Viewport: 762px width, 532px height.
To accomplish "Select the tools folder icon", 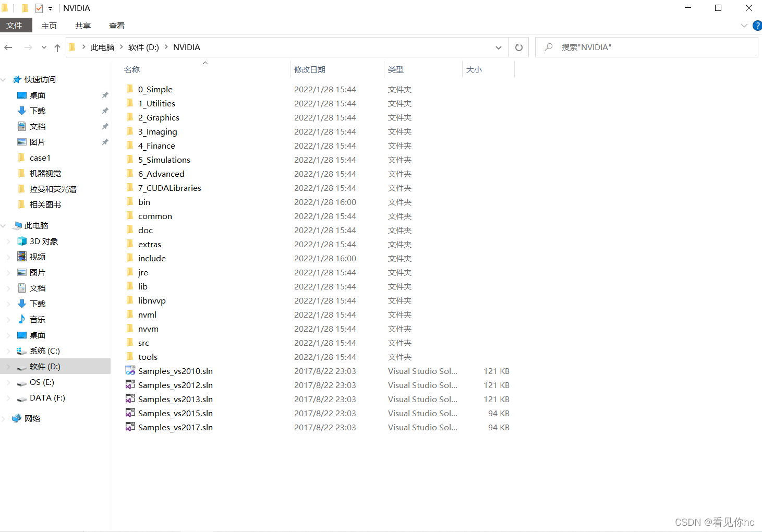I will (130, 357).
